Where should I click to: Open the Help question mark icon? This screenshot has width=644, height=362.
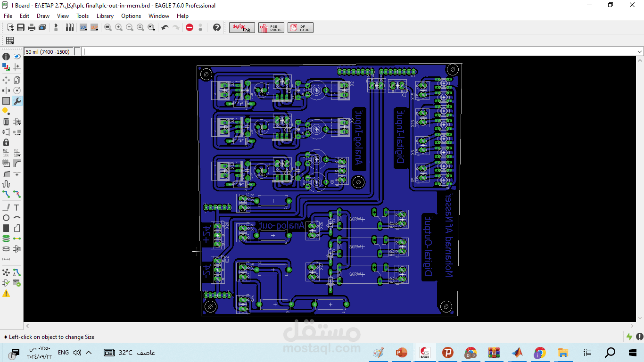[217, 28]
